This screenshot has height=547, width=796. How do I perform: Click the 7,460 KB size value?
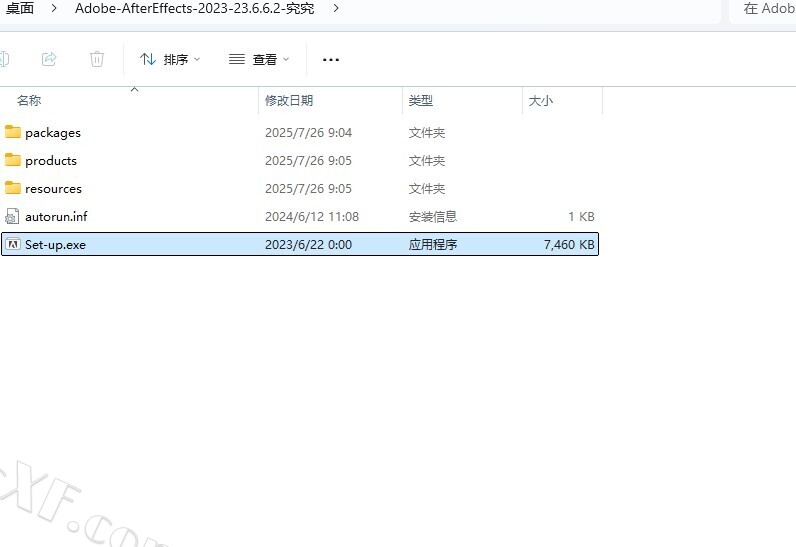pos(569,245)
